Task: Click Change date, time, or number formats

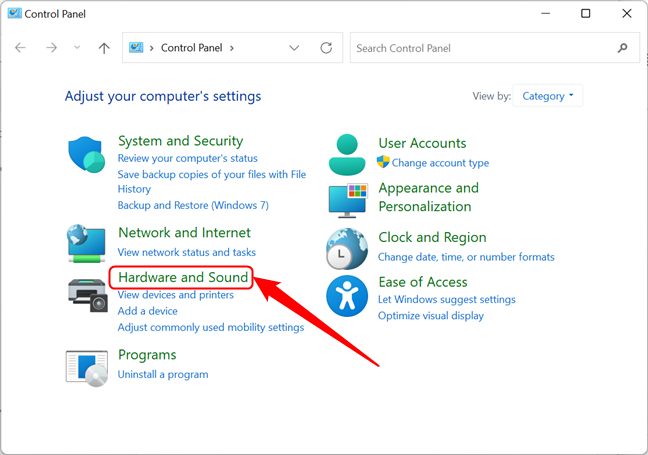Action: pyautogui.click(x=466, y=257)
